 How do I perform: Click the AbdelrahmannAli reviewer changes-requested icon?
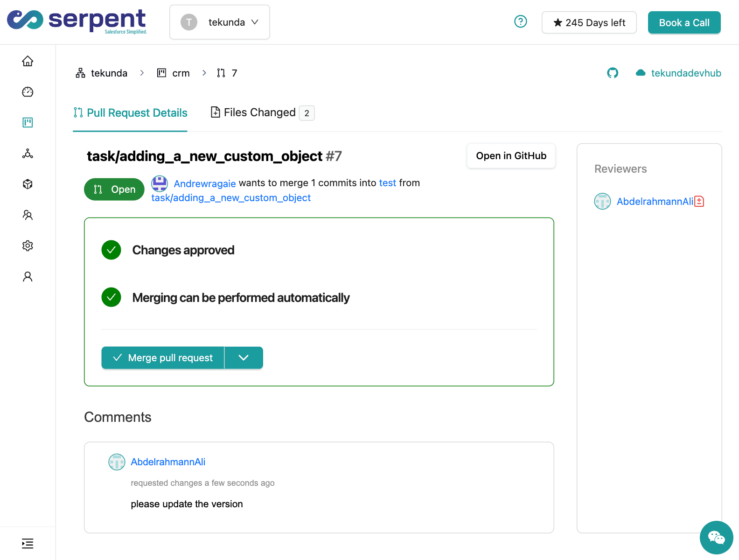(699, 202)
